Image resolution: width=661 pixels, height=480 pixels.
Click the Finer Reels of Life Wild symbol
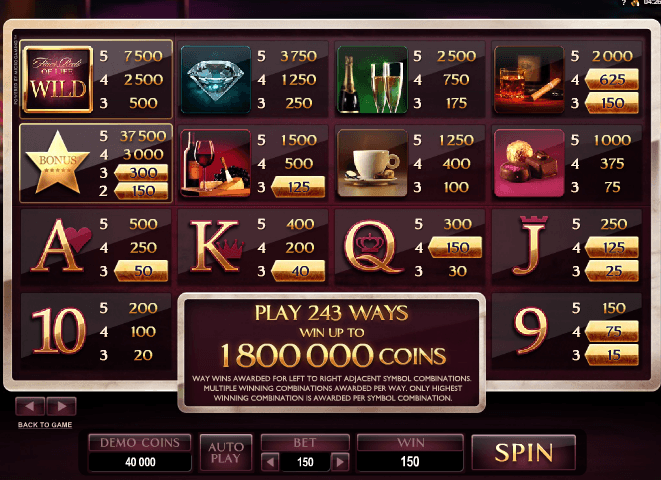point(58,80)
